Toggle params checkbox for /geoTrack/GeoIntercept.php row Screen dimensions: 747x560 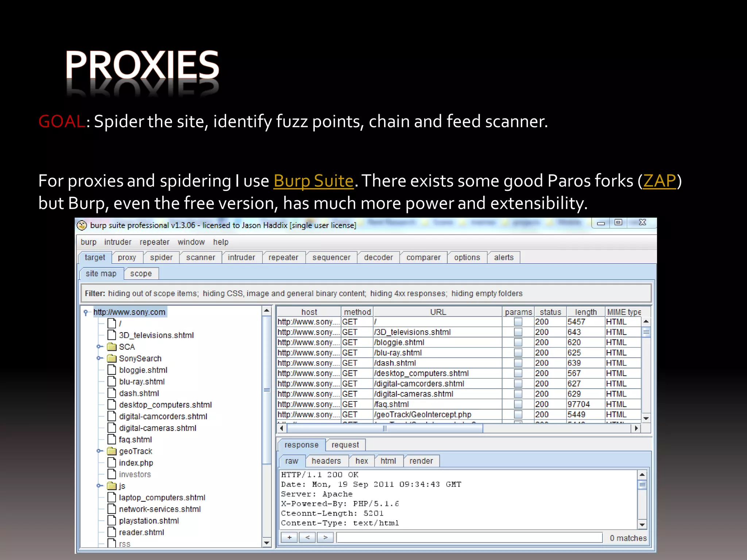518,415
